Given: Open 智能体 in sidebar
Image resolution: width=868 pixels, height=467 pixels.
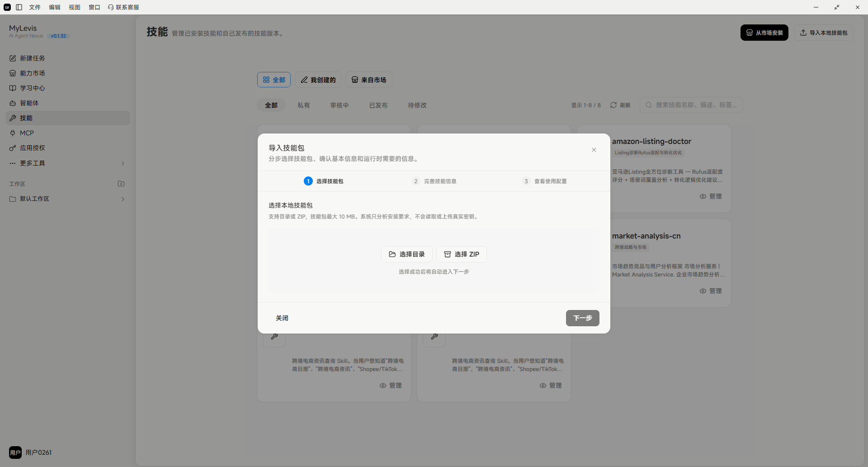Looking at the screenshot, I should tap(68, 103).
